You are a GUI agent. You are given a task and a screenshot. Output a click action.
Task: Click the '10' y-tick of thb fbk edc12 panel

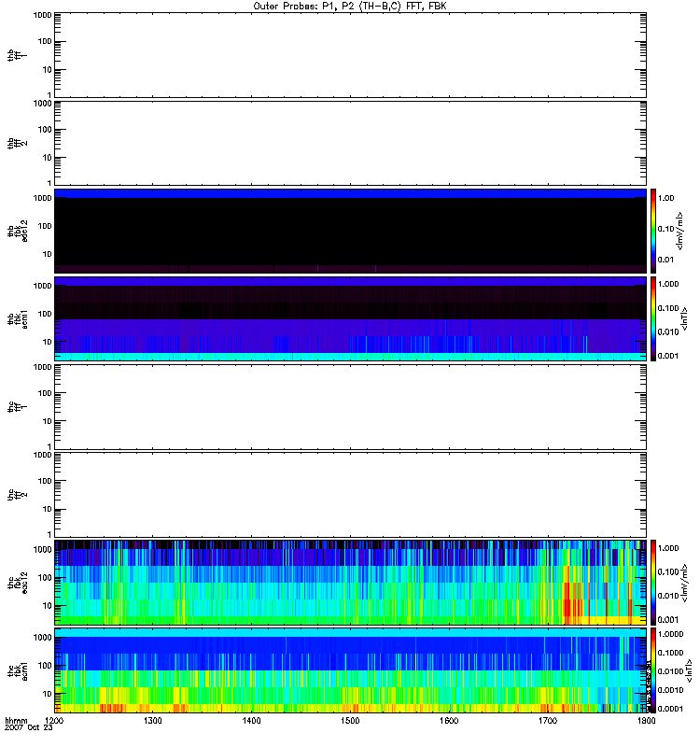tap(47, 254)
